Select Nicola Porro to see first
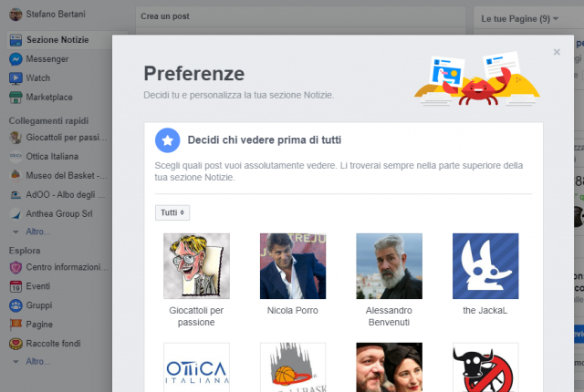The image size is (584, 392). (x=292, y=266)
